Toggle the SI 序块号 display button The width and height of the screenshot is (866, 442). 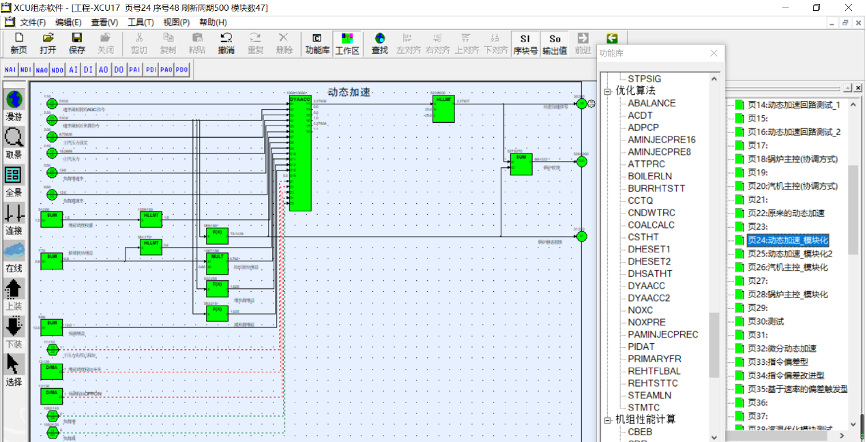point(526,42)
